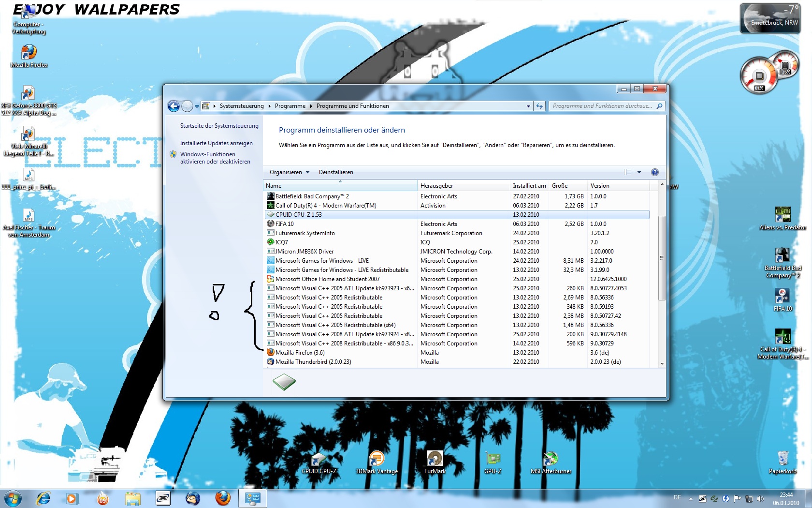Select Microsoft Games for Windows - LIVE Redistributable

pos(457,270)
